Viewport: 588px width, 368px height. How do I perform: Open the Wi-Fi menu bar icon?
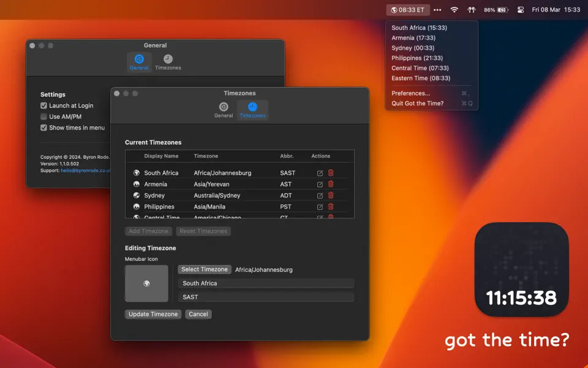pyautogui.click(x=454, y=10)
